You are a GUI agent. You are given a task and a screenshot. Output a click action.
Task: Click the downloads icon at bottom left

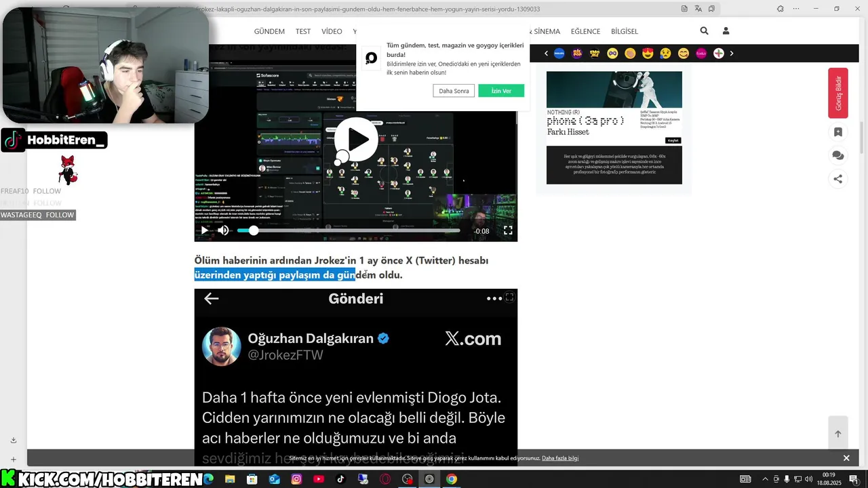[x=13, y=440]
